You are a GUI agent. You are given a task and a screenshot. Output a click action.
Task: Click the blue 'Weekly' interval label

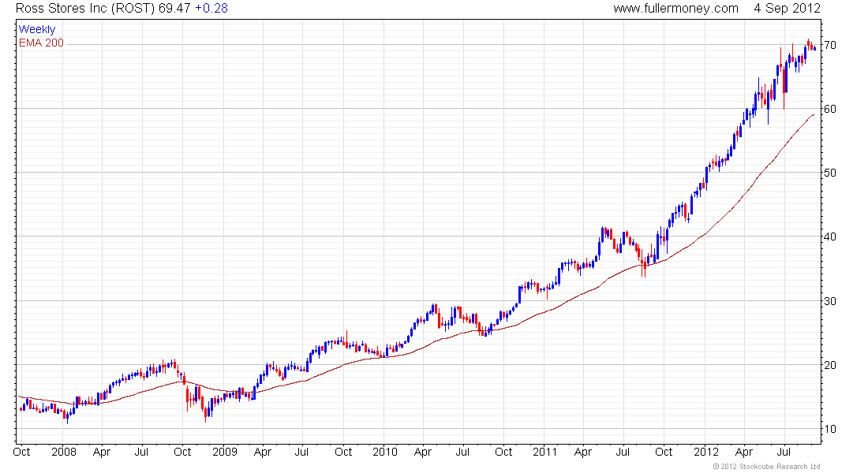37,29
